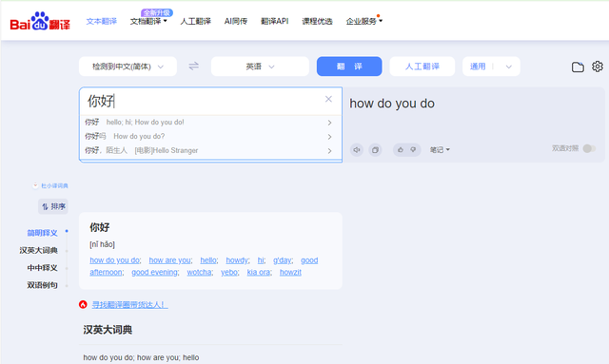Image resolution: width=609 pixels, height=364 pixels.
Task: Open source language dropdown 检测到中文(简体)
Action: pyautogui.click(x=128, y=67)
